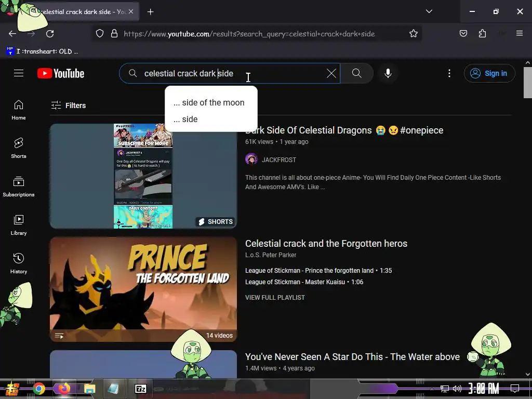Open network tray icon
Screen dimensions: 532x399
click(444, 389)
